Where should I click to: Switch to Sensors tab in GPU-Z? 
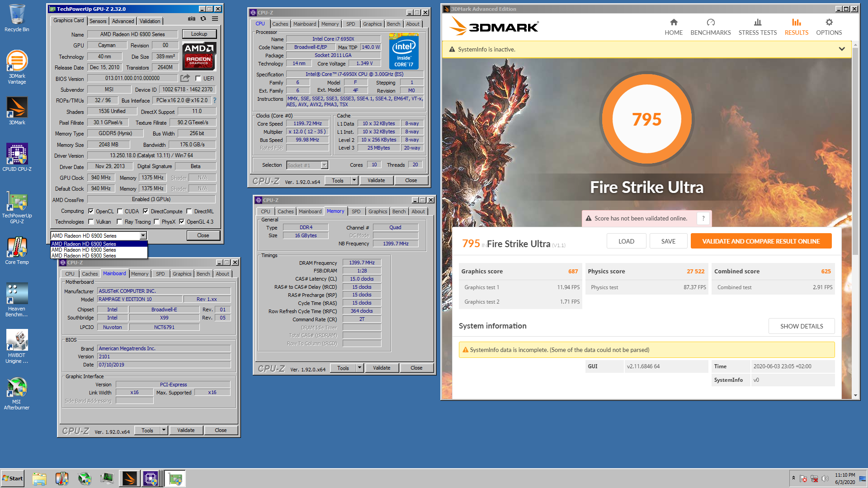pos(98,21)
